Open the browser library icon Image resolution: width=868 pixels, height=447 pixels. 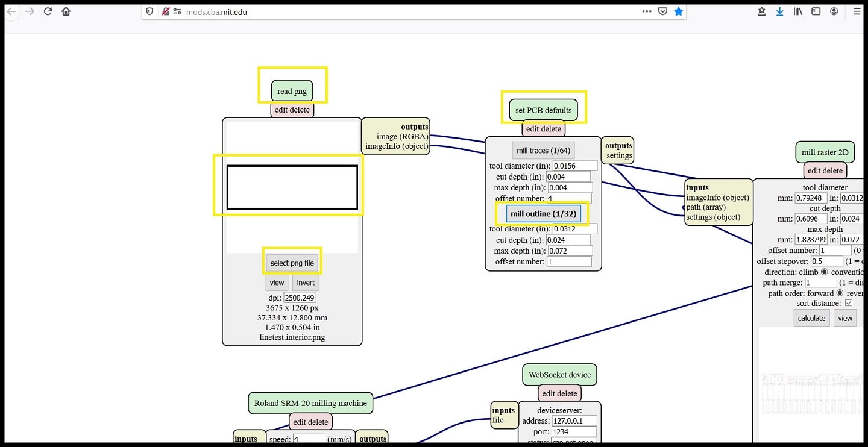coord(797,11)
